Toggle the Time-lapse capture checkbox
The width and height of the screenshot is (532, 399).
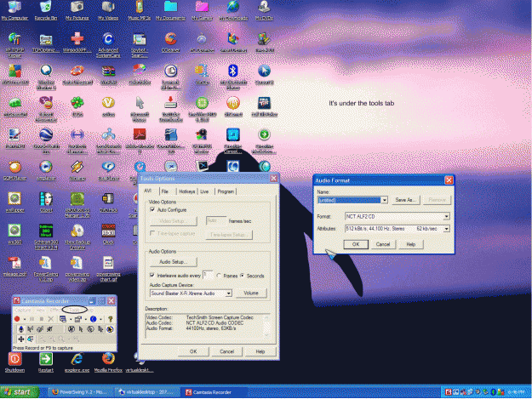tap(152, 233)
